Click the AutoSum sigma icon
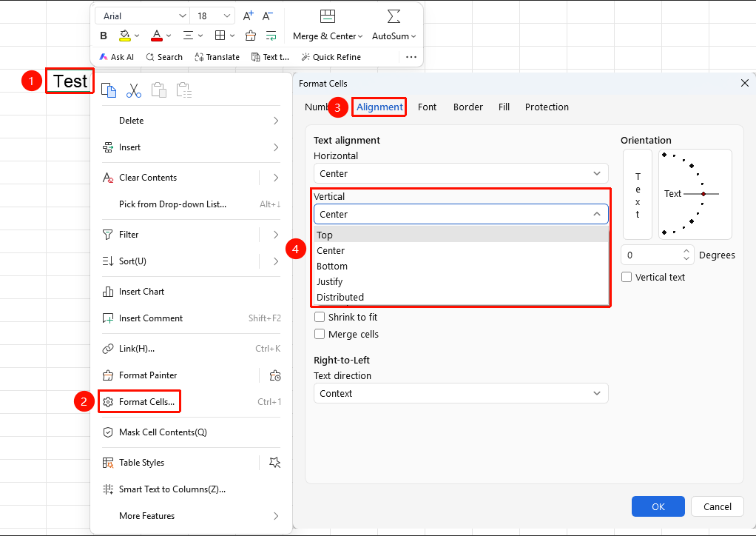 (x=394, y=16)
